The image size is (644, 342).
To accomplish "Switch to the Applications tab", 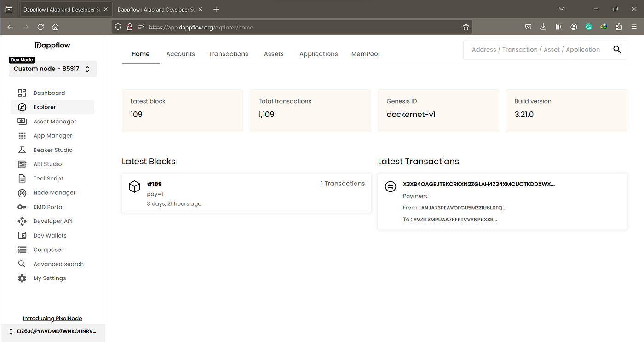I will (318, 54).
